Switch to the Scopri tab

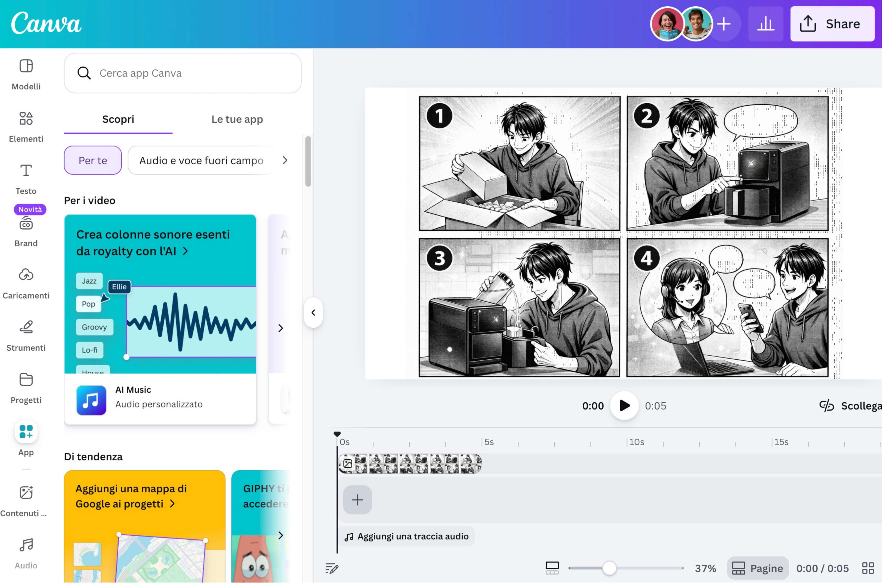coord(118,119)
